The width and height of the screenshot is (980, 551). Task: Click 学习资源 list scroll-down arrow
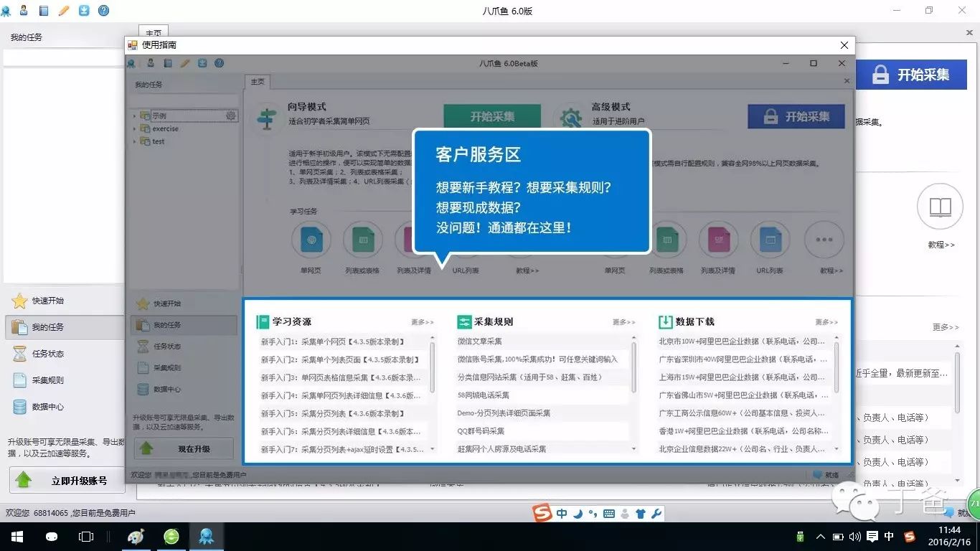pyautogui.click(x=432, y=448)
